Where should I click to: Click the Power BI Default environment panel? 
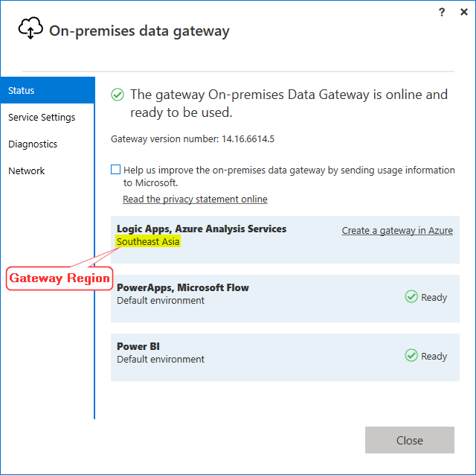coord(285,357)
